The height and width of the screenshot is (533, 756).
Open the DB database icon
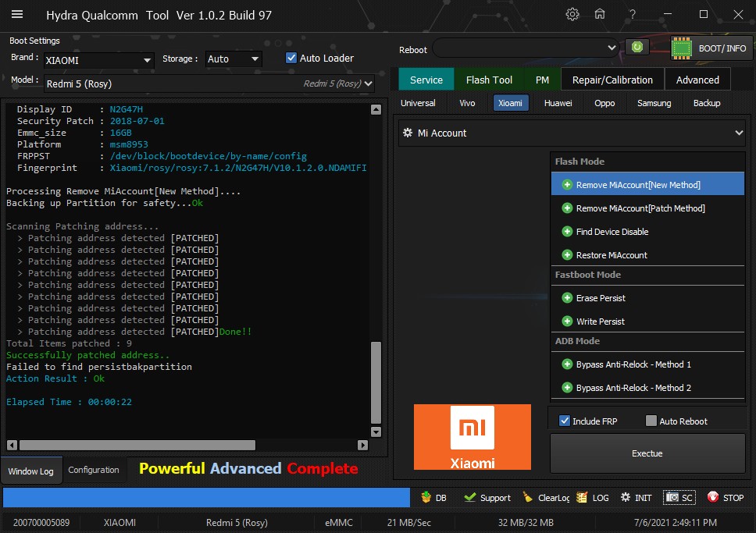click(426, 497)
